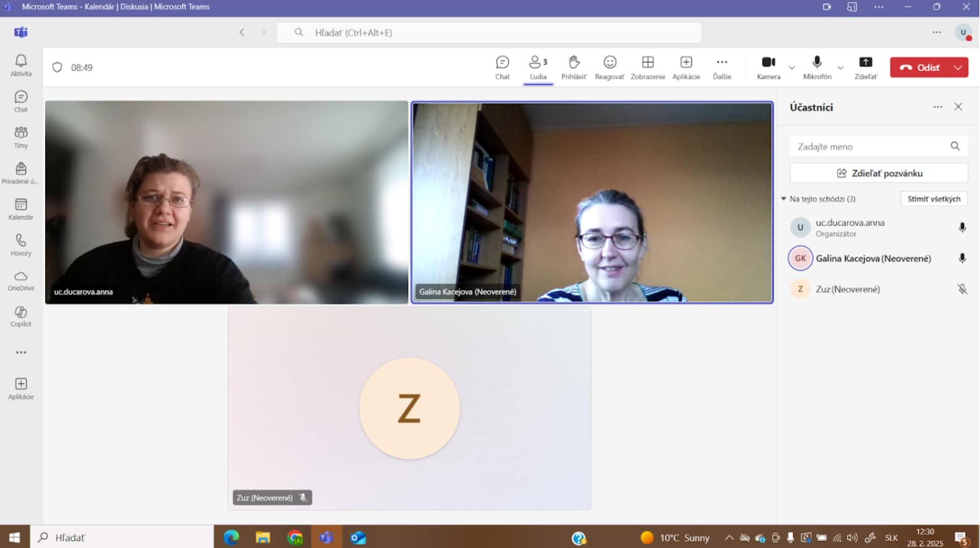This screenshot has height=548, width=980.
Task: Go back with the navigation arrow
Action: point(242,32)
